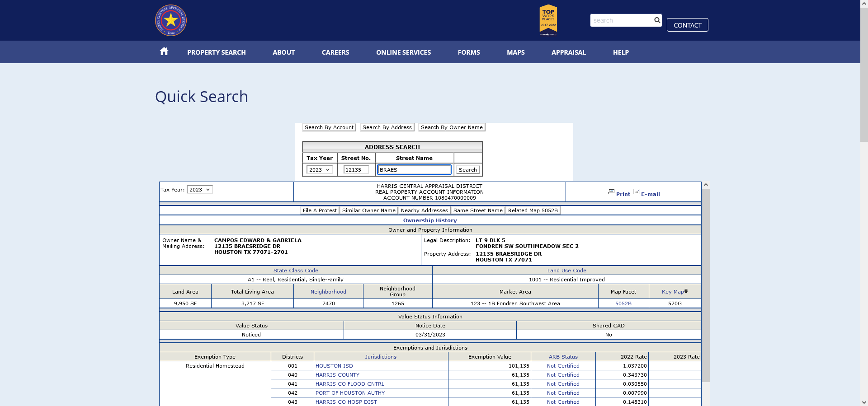Click the search magnifier icon
The image size is (868, 406).
657,20
